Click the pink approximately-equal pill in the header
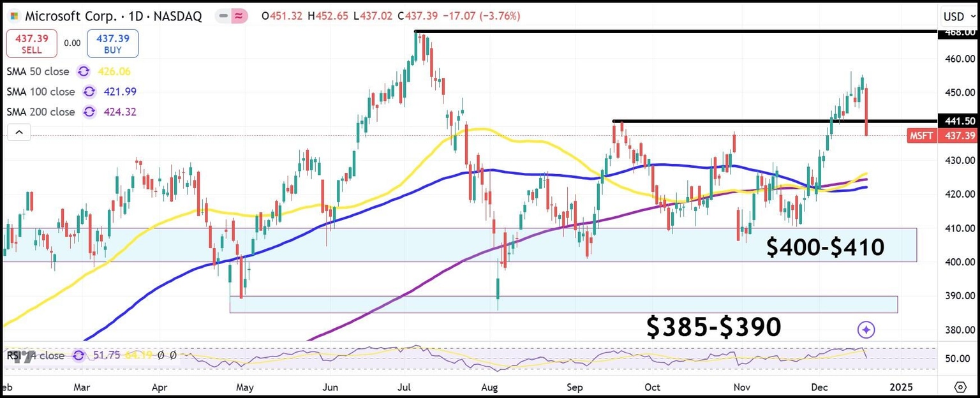 click(x=239, y=17)
